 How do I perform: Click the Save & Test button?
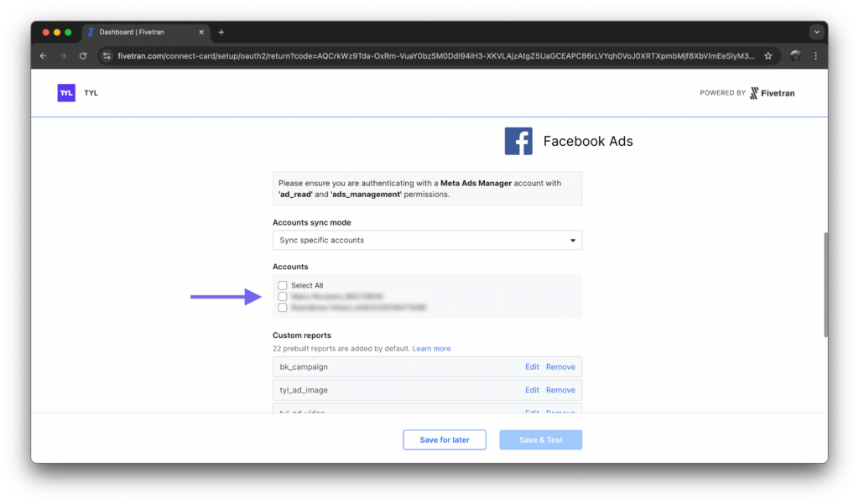click(x=541, y=440)
